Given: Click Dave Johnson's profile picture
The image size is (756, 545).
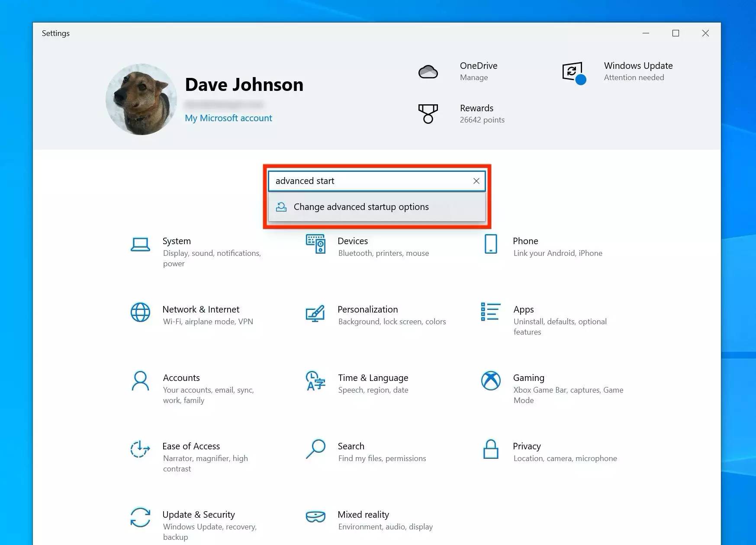Looking at the screenshot, I should (141, 100).
